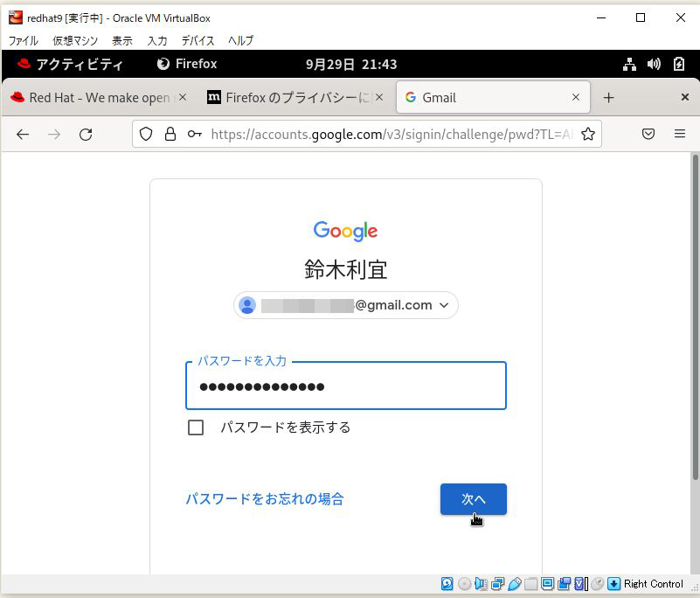Image resolution: width=700 pixels, height=598 pixels.
Task: Click the 次へ button
Action: (x=473, y=499)
